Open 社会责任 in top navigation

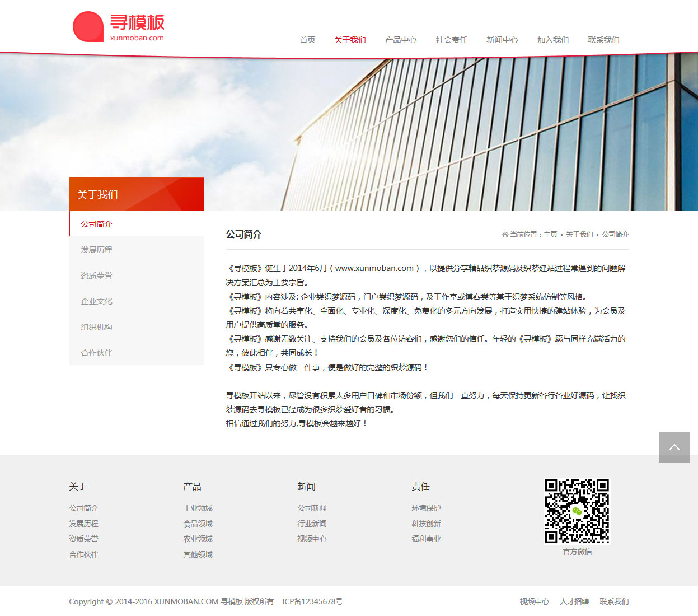[x=452, y=40]
